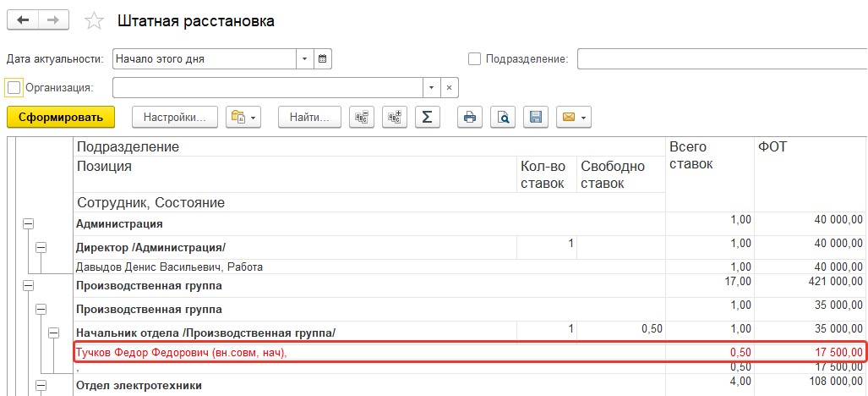Save report with floppy disk icon

point(535,118)
